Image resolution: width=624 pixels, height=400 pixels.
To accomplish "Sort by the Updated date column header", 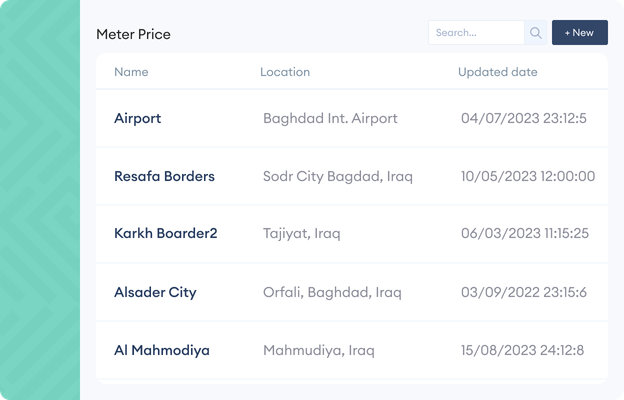I will pos(497,72).
